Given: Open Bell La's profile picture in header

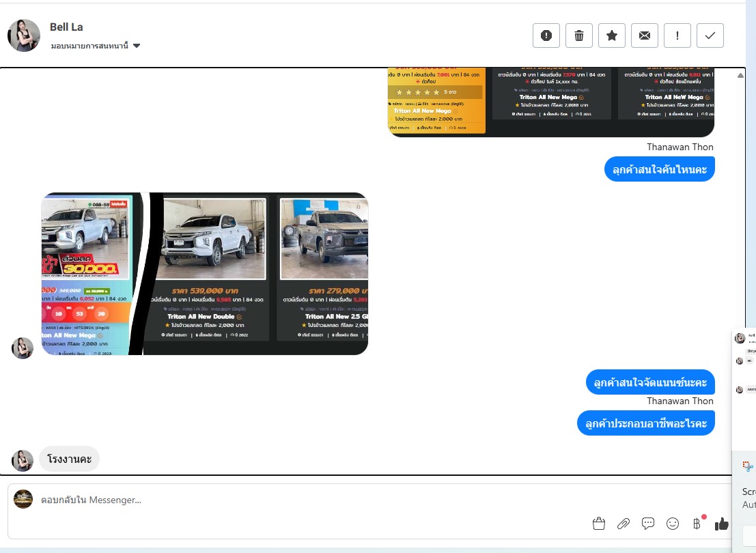Looking at the screenshot, I should point(24,36).
